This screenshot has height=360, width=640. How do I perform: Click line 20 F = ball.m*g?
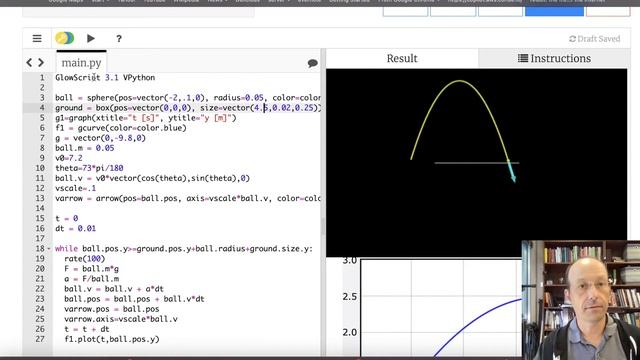tap(91, 269)
